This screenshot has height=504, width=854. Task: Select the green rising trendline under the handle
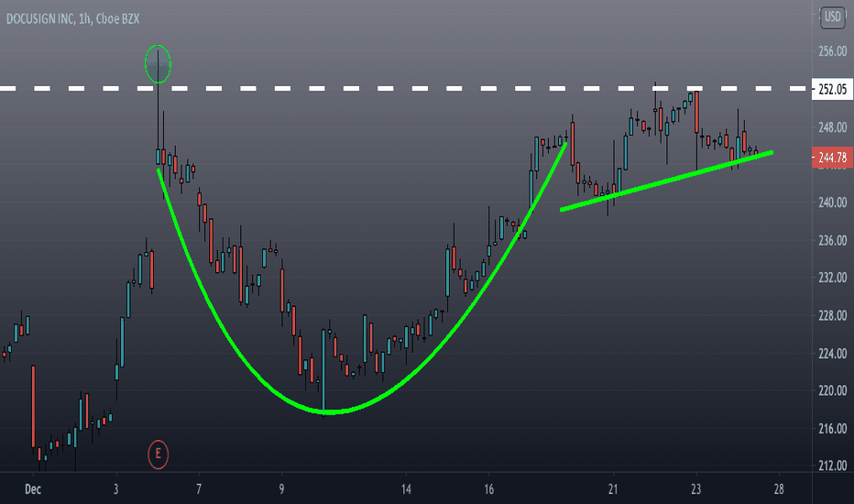click(x=667, y=181)
